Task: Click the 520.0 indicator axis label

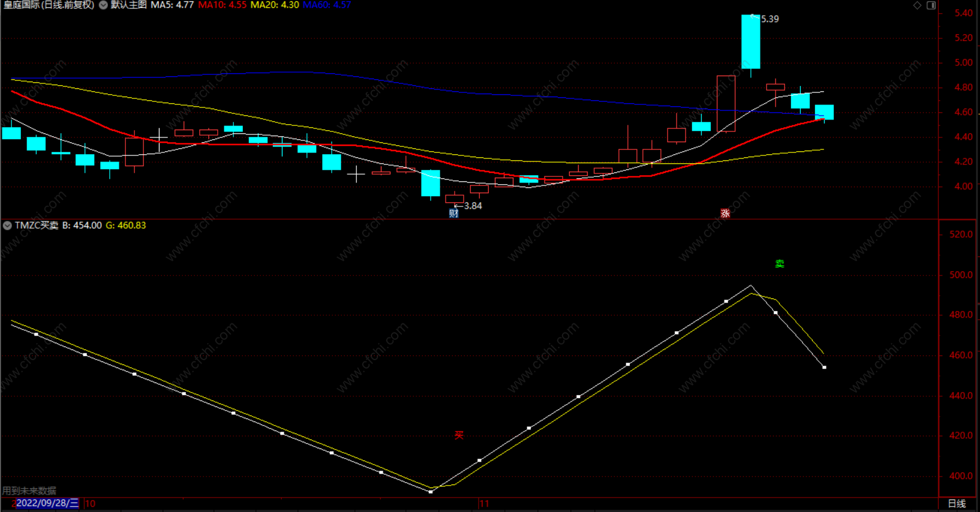Action: click(x=961, y=234)
